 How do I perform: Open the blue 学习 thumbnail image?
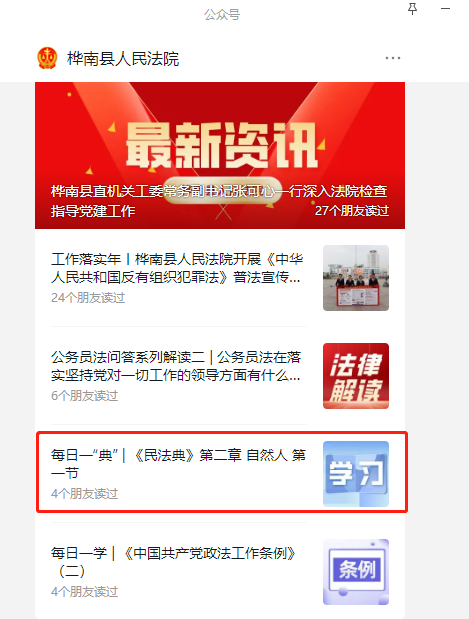(356, 474)
